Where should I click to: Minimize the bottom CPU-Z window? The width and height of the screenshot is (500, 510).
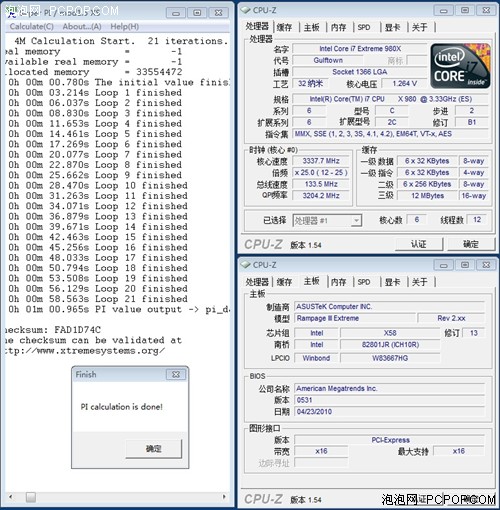(x=443, y=265)
